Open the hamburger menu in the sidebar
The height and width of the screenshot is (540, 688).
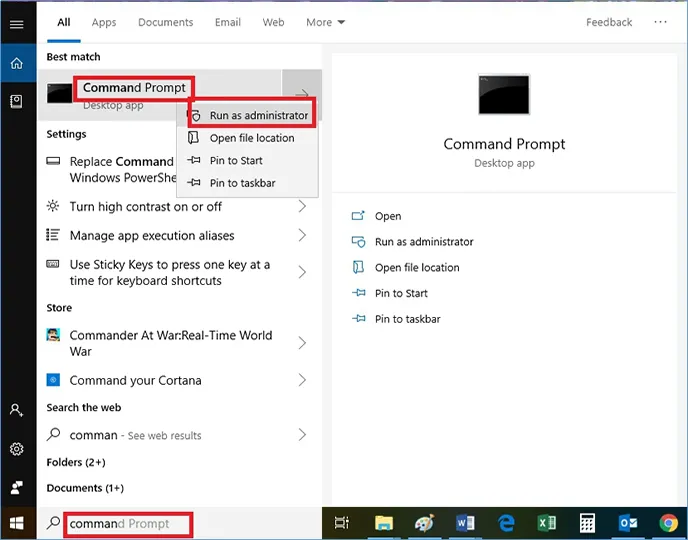point(17,24)
